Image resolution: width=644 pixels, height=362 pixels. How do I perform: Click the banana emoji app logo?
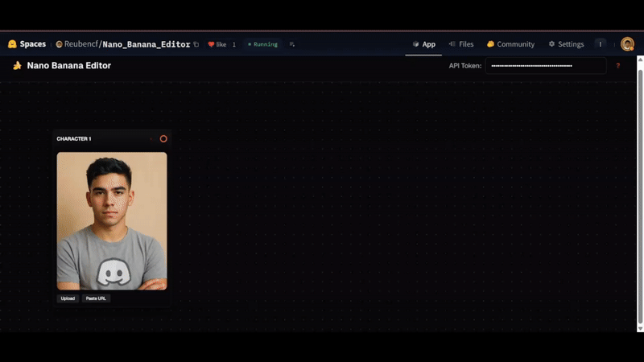[x=17, y=66]
